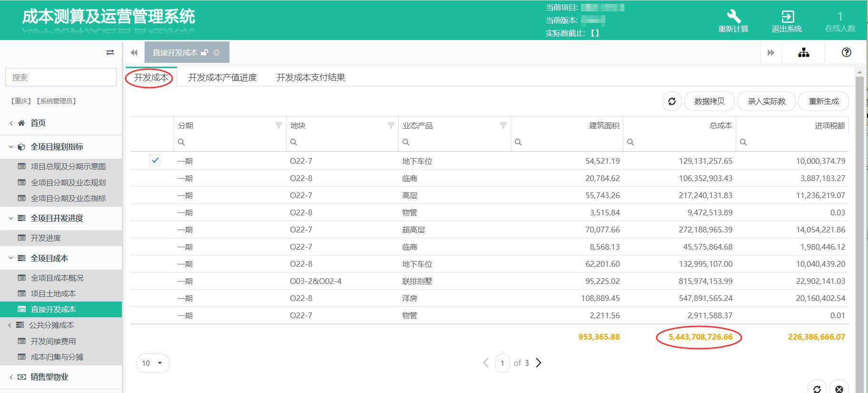The height and width of the screenshot is (393, 868).
Task: Open the 分期 column filter icon
Action: point(279,125)
